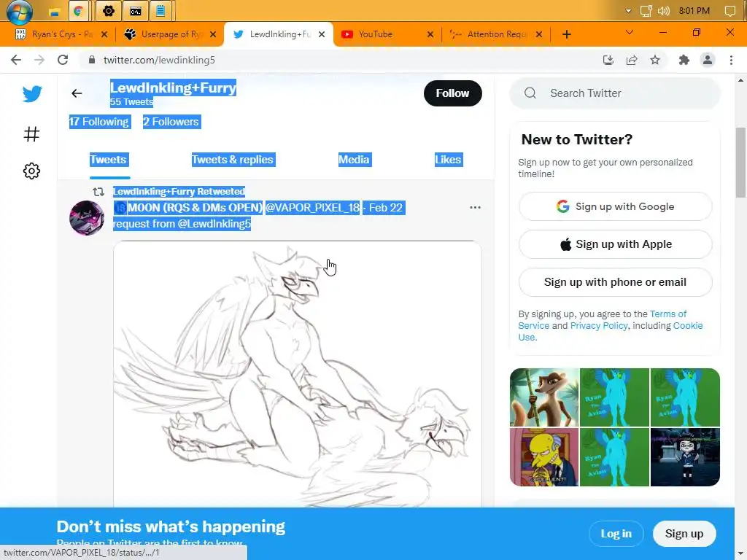Open the Action Center notification icon

(x=729, y=11)
